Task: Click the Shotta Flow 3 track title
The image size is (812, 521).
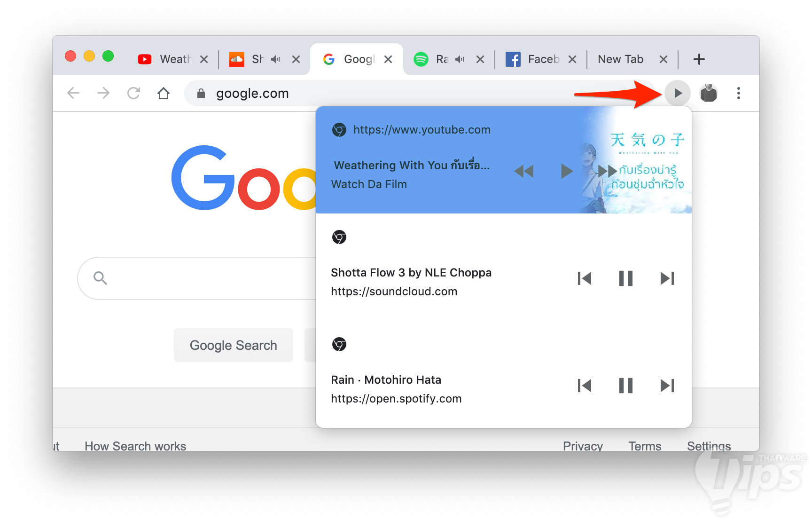Action: pyautogui.click(x=411, y=273)
